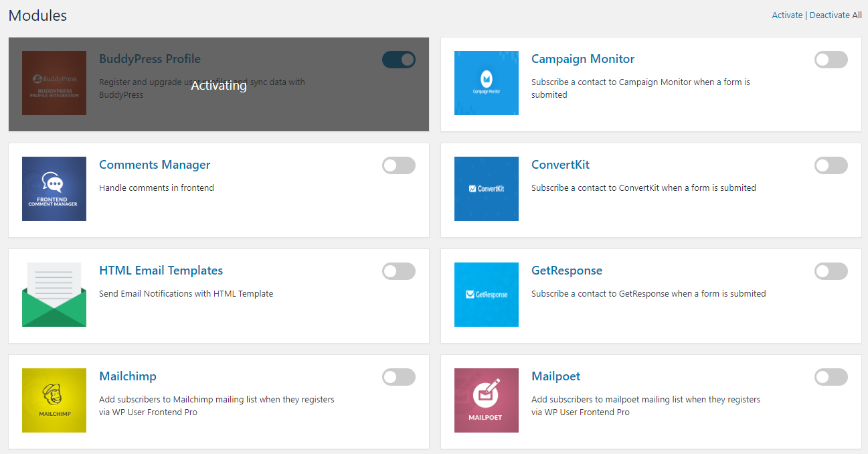The width and height of the screenshot is (868, 454).
Task: Click the GetResponse module logo
Action: tap(487, 295)
